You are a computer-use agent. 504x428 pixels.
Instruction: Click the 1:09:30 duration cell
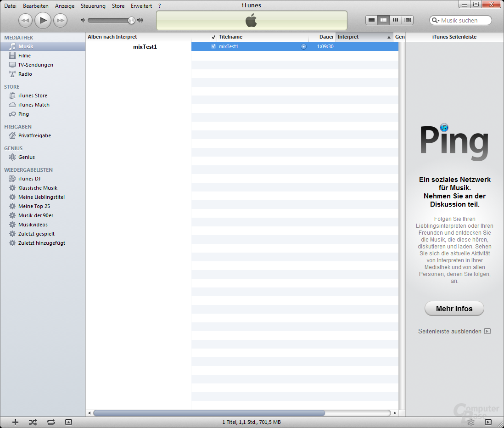pos(325,46)
